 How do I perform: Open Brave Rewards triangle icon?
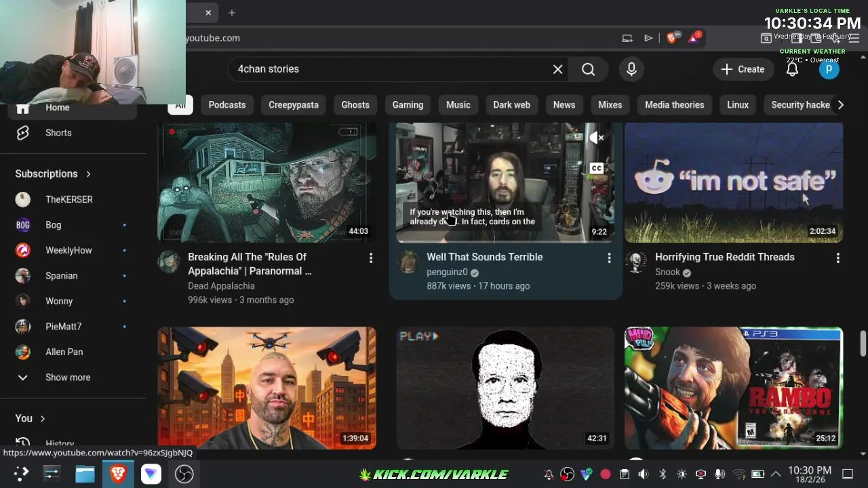(694, 38)
